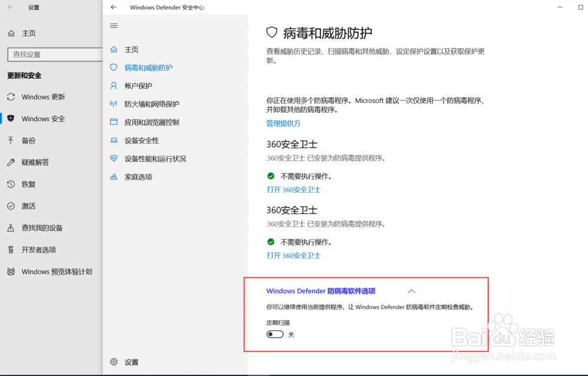Image resolution: width=588 pixels, height=376 pixels.
Task: Click the 防火墙和网络保护 signal icon
Action: [113, 104]
